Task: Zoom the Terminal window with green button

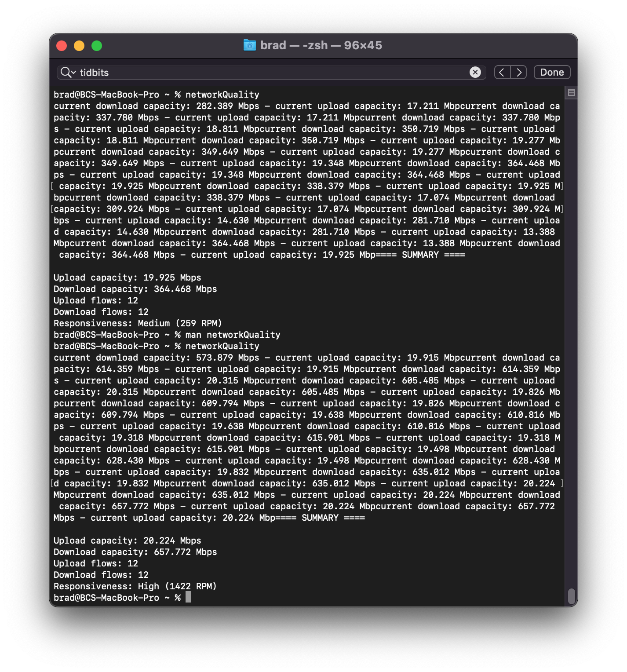Action: coord(97,46)
